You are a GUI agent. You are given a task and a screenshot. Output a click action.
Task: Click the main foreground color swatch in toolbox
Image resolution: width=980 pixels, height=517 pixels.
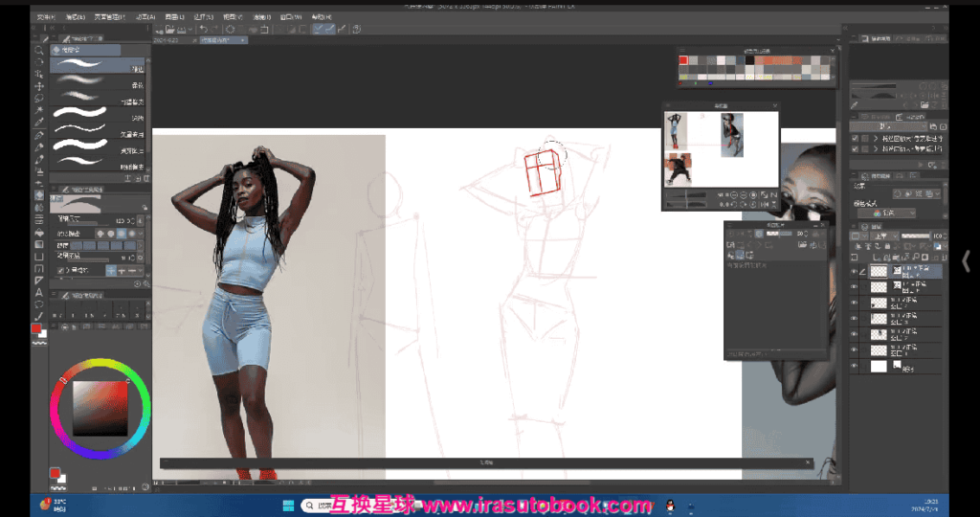[36, 328]
